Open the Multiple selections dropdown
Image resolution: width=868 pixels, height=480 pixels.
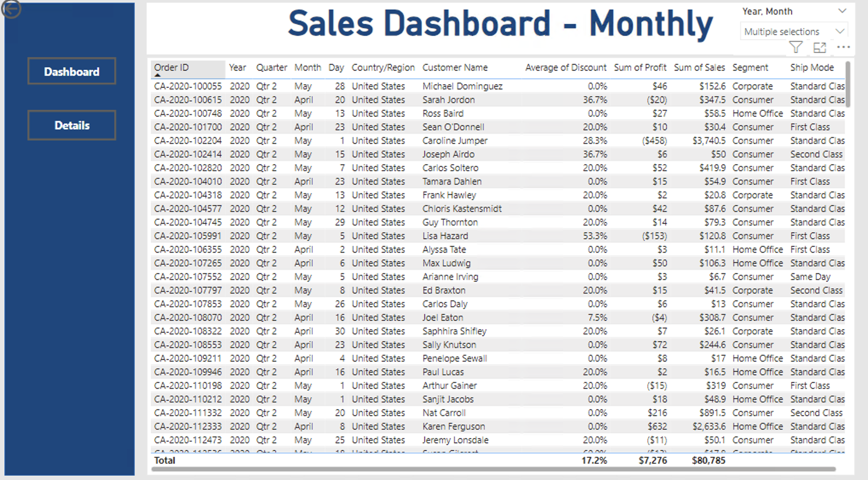(x=839, y=31)
